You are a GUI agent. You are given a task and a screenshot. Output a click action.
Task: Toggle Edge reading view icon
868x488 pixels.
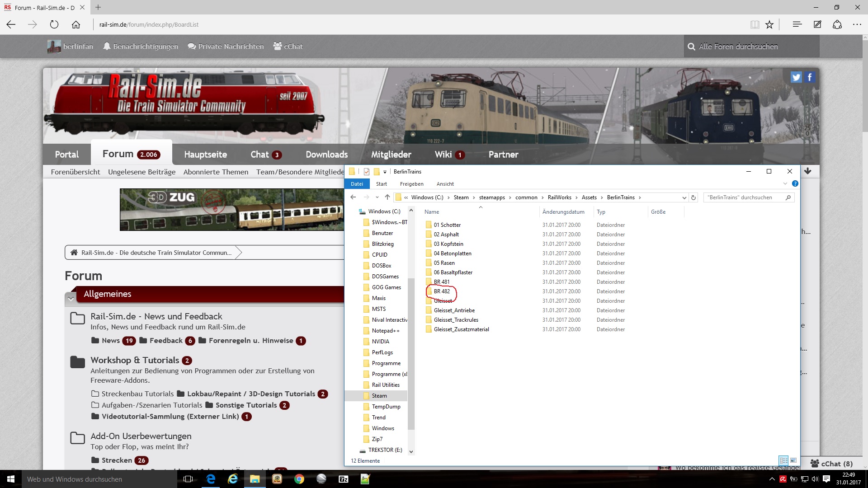pos(755,25)
